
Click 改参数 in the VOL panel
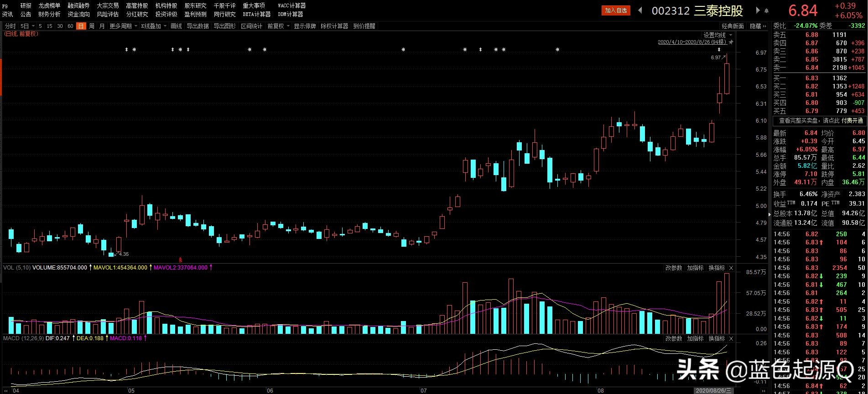tap(673, 268)
